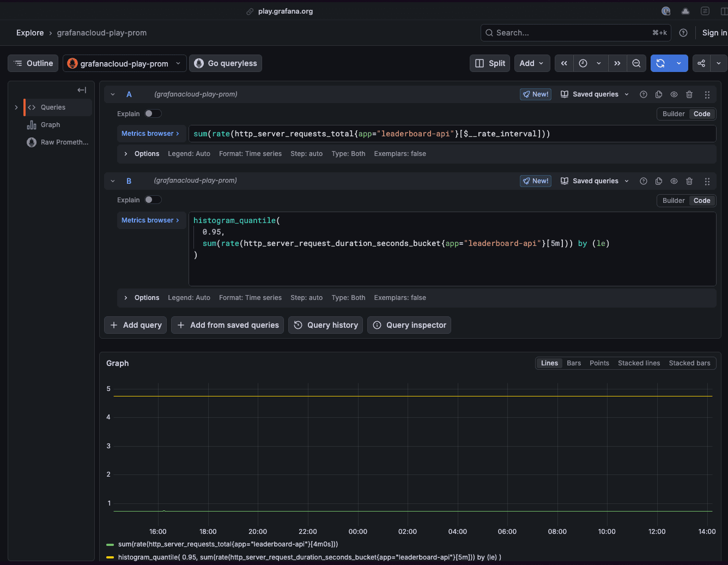Open Saved queries dropdown for query B

pos(595,181)
